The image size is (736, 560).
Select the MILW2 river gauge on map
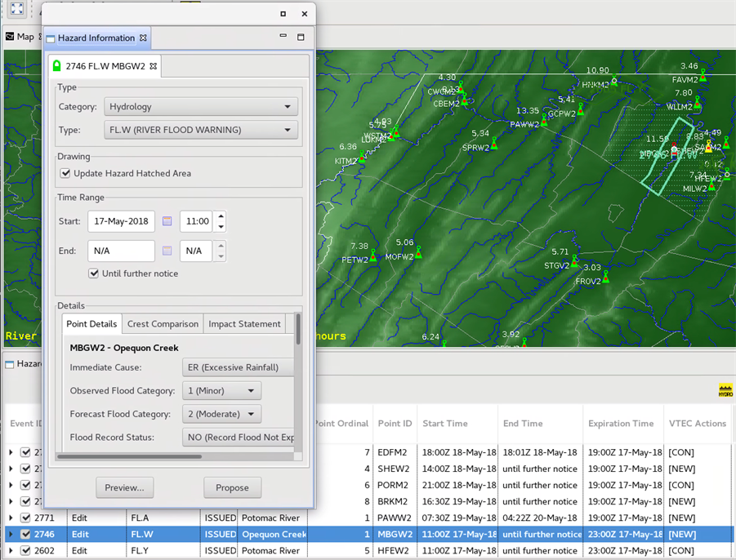click(x=711, y=184)
